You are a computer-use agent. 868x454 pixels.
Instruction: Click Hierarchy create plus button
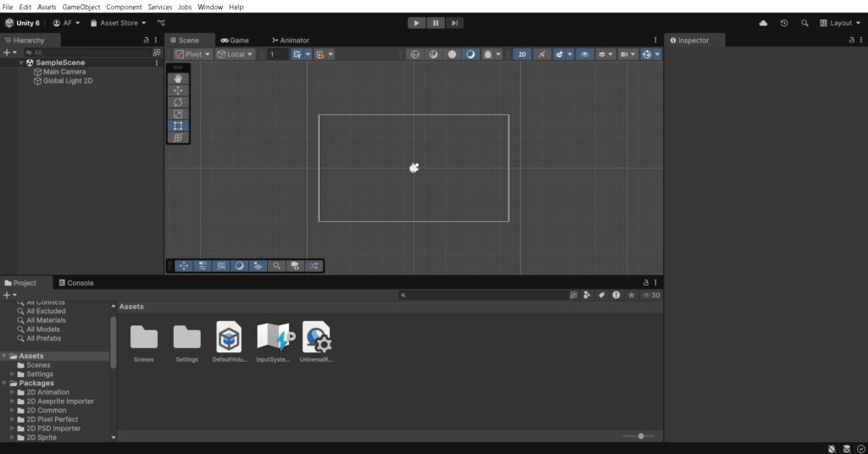(7, 53)
